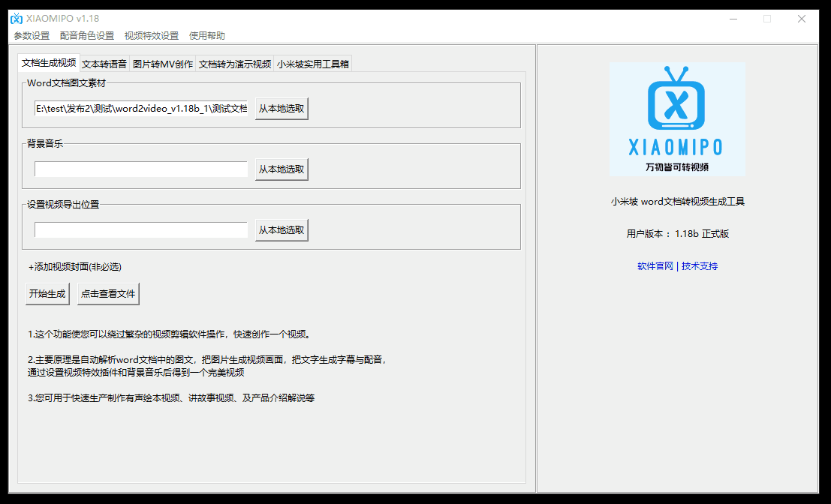831x504 pixels.
Task: Click the XIAOMIPO app icon in title bar
Action: click(x=17, y=19)
